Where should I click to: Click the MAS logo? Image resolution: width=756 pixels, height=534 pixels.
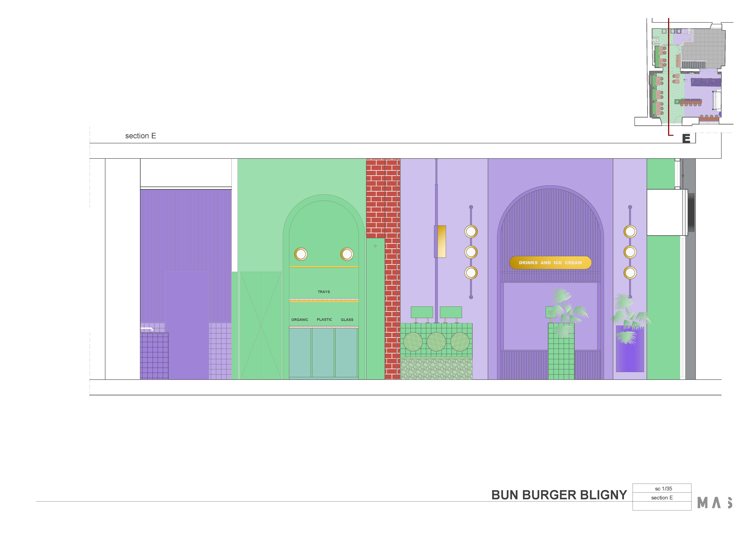[715, 503]
